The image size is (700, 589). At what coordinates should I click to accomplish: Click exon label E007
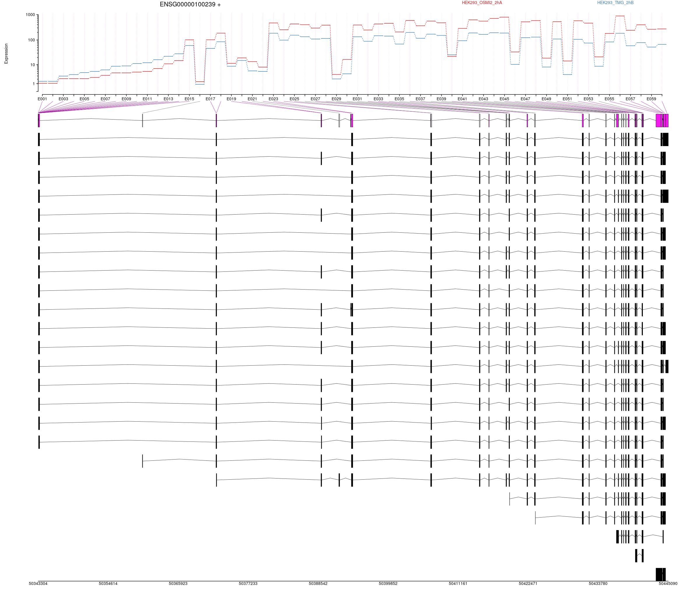point(105,99)
